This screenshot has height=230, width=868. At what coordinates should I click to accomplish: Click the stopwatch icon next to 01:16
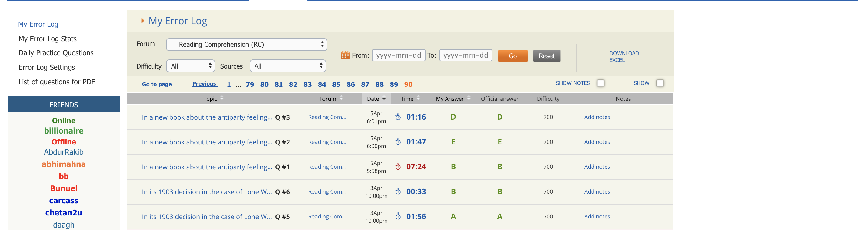(x=398, y=117)
